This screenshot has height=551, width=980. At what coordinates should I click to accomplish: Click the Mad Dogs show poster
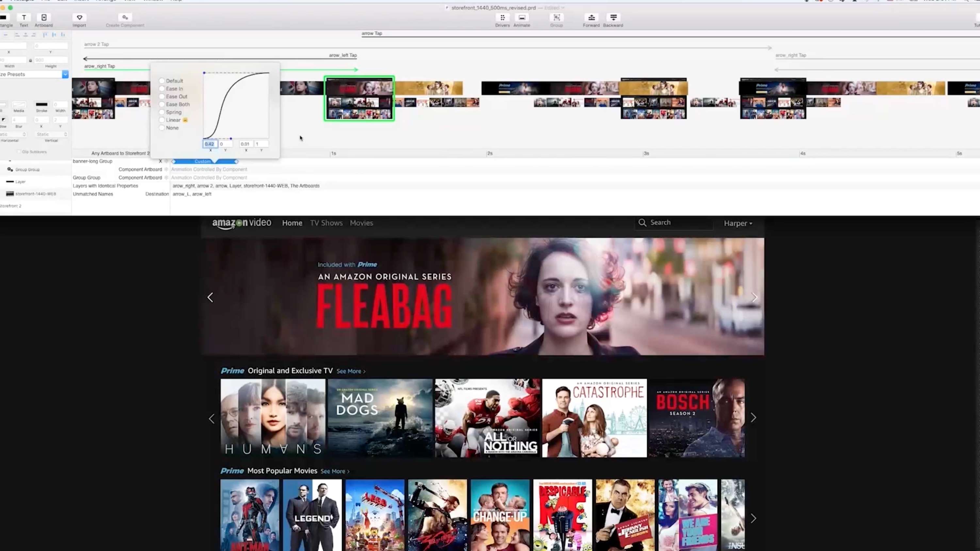[x=380, y=418]
